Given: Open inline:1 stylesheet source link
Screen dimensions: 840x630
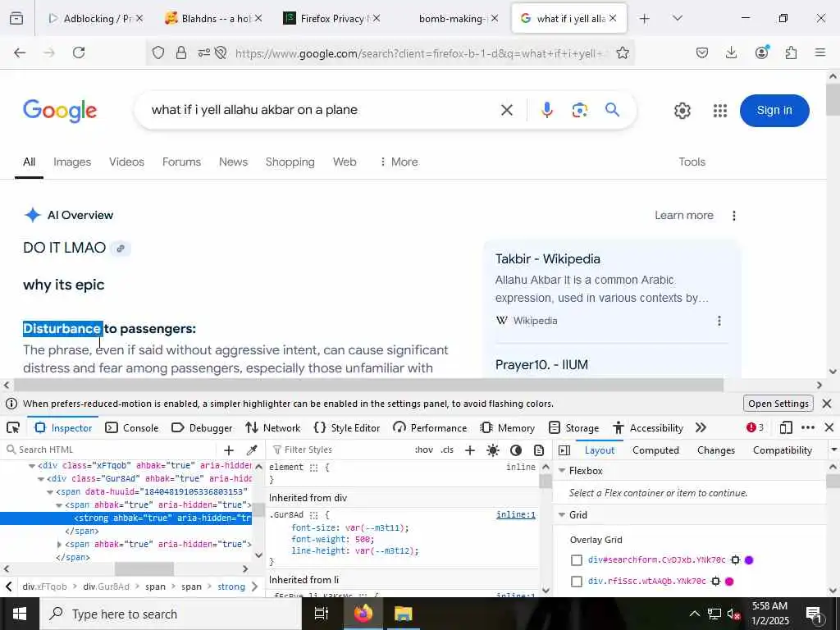Looking at the screenshot, I should point(515,515).
